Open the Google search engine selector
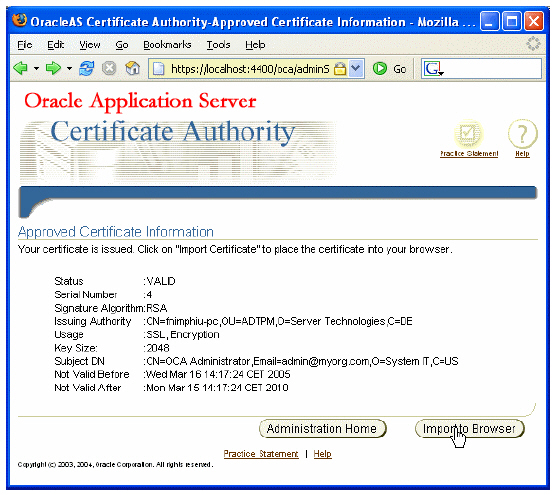 [433, 69]
